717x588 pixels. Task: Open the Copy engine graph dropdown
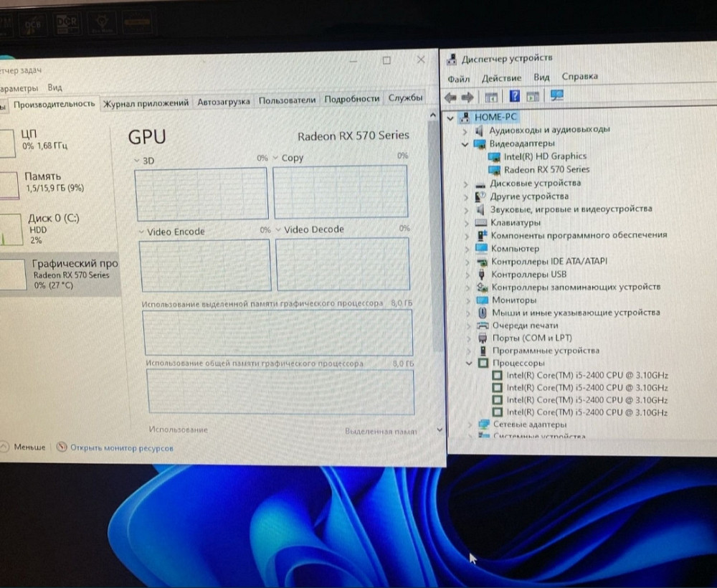click(x=275, y=158)
